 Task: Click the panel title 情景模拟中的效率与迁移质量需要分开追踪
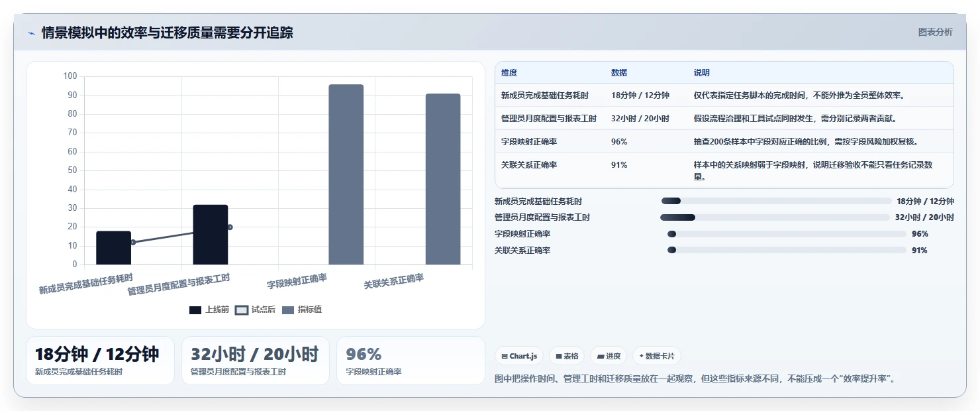167,32
